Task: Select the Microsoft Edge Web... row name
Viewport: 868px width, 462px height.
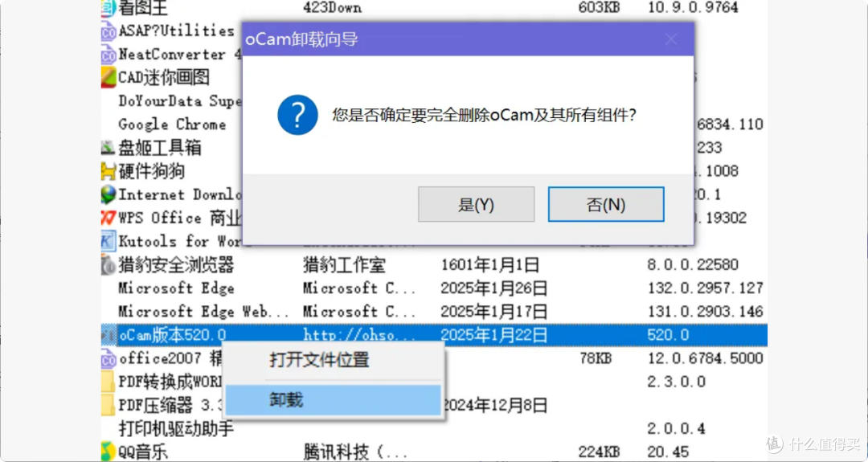Action: (x=203, y=312)
